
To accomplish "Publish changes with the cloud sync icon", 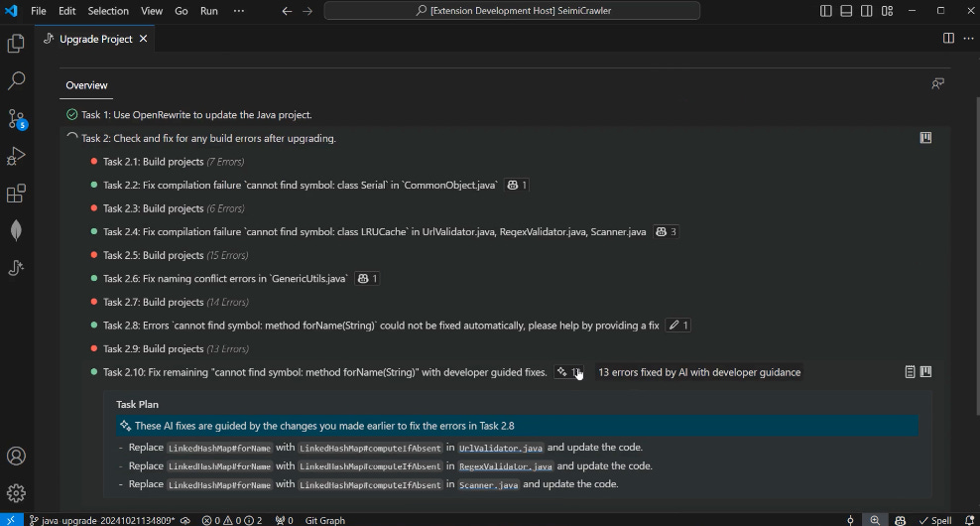I will click(x=185, y=520).
